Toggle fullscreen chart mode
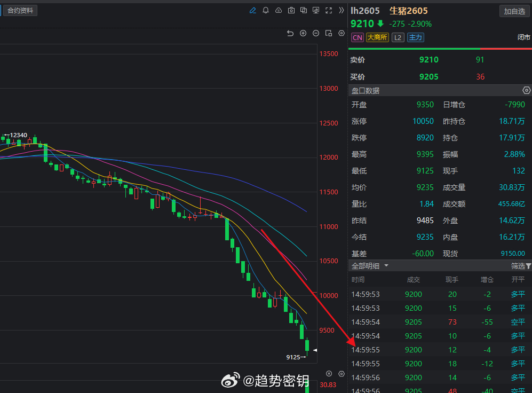 [329, 11]
